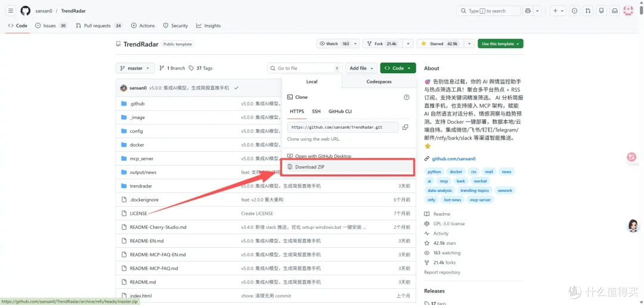Image resolution: width=644 pixels, height=305 pixels.
Task: Open the .dockerignore file
Action: pos(144,200)
